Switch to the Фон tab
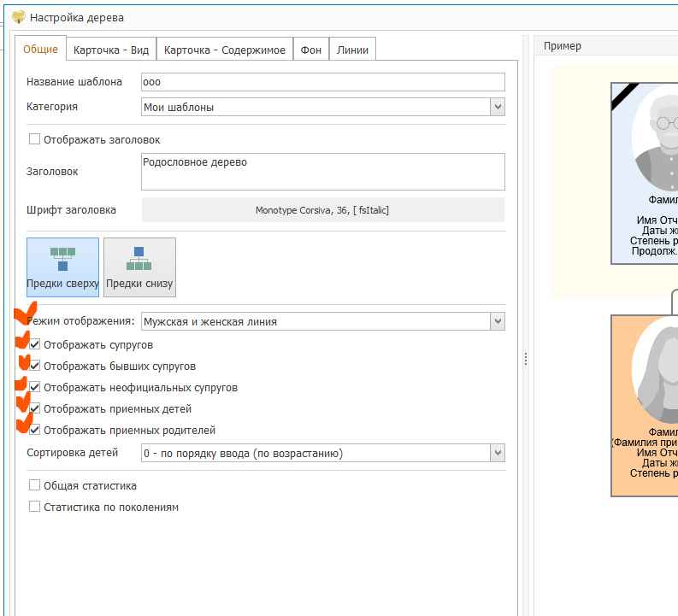This screenshot has width=678, height=616. (x=311, y=50)
